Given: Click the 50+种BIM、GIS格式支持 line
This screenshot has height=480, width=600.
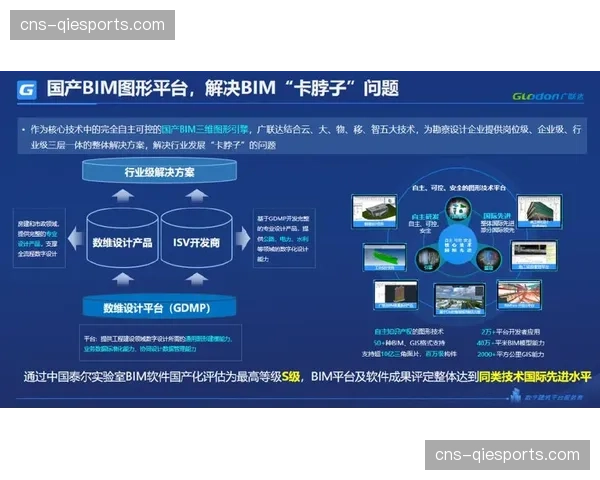Looking at the screenshot, I should (409, 343).
